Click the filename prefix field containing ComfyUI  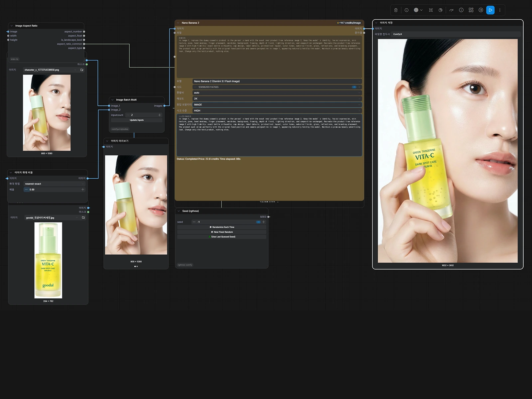(456, 34)
